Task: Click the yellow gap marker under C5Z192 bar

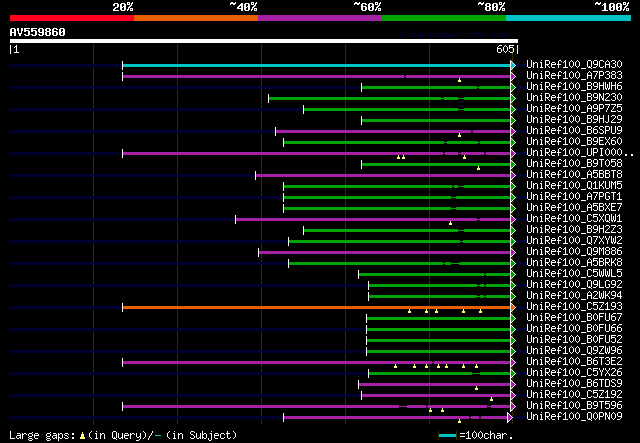Action: (x=492, y=399)
